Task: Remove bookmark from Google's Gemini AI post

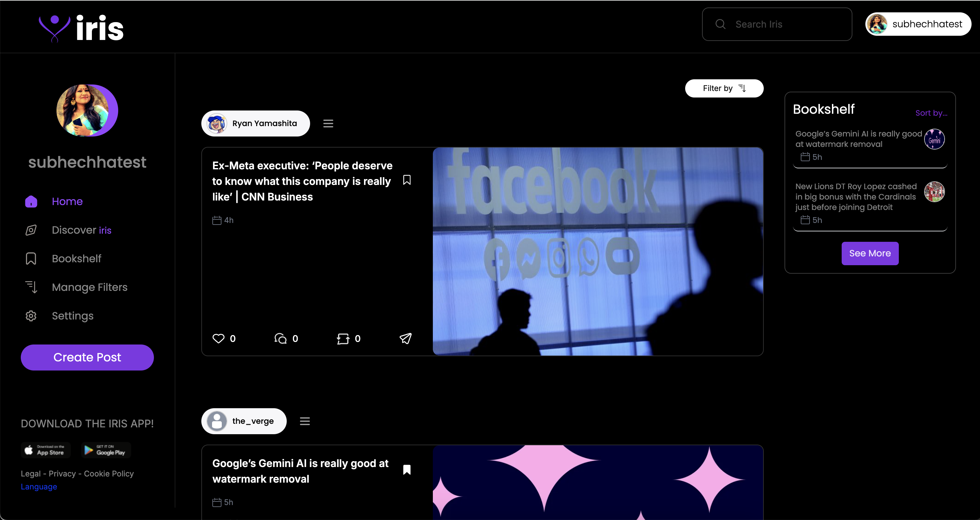Action: tap(407, 470)
